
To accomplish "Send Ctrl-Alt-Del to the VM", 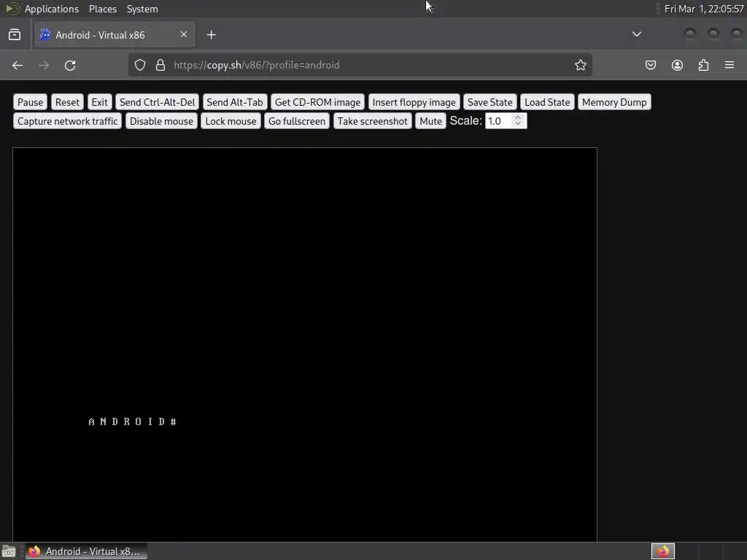I will 158,102.
